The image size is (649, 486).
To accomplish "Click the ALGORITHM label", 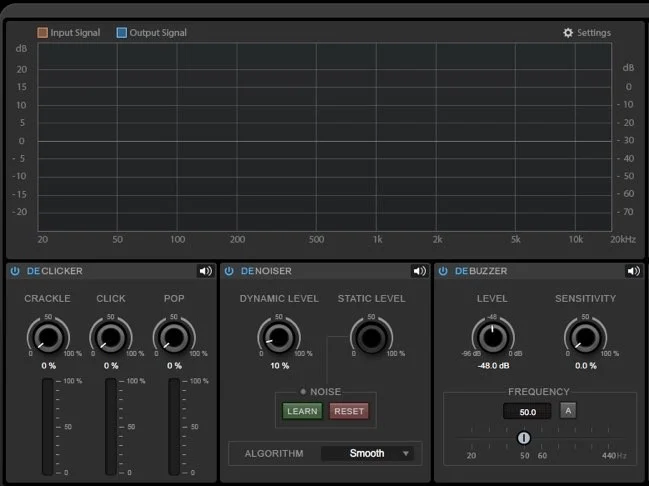I will point(274,454).
